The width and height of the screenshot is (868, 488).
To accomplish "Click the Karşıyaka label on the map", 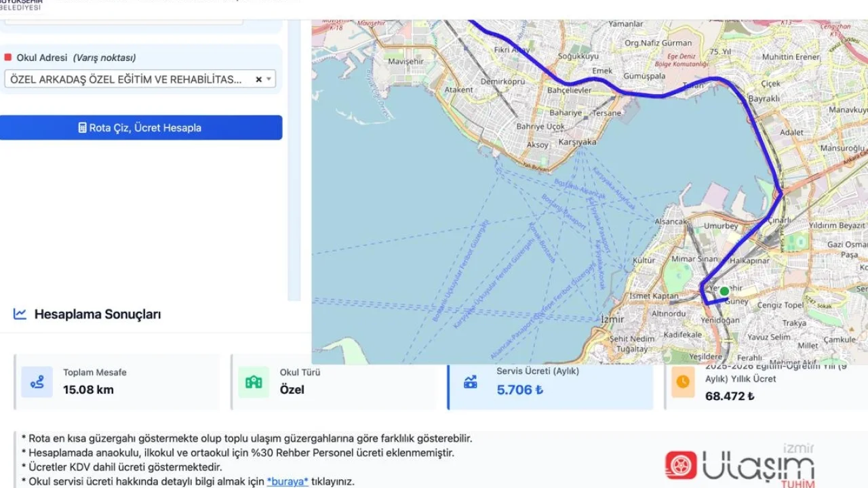I will (577, 142).
